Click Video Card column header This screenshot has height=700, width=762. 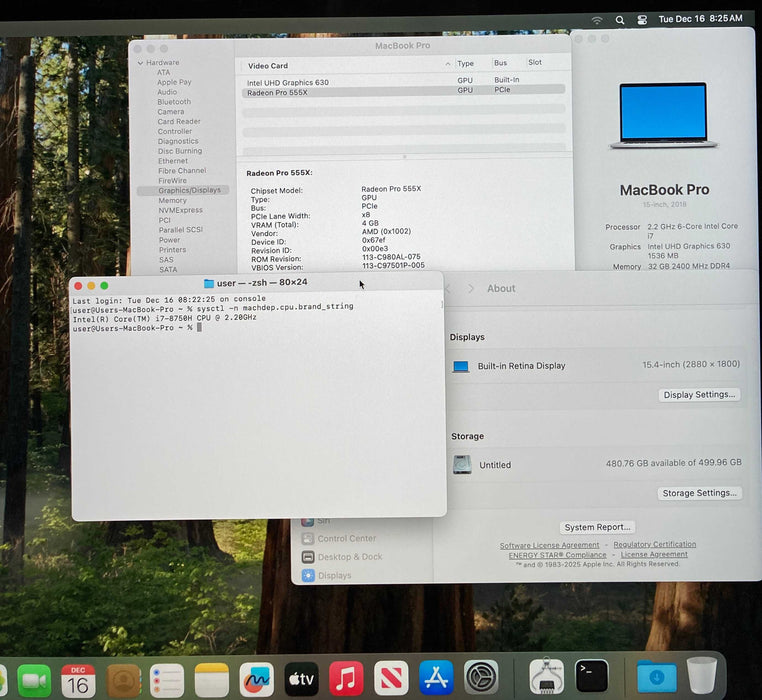(268, 66)
